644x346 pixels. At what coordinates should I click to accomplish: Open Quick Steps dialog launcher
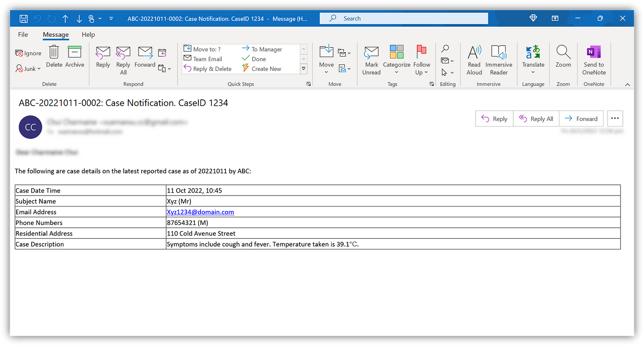click(x=309, y=84)
